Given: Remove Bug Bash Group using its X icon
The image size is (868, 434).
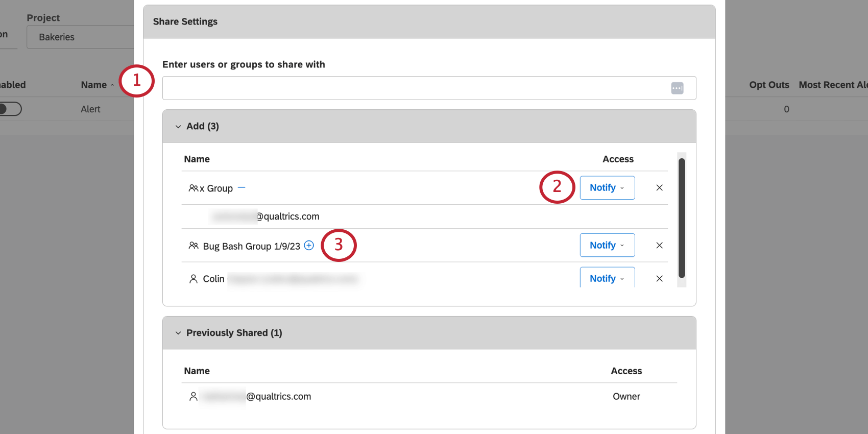Looking at the screenshot, I should (659, 246).
